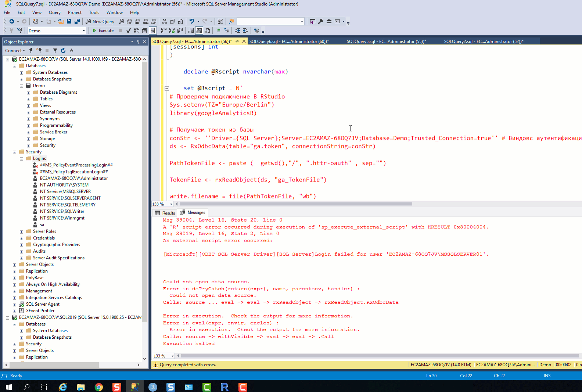Open the Toolbox icon in the toolbar
Viewport: 582px width, 392px height.
[x=329, y=21]
